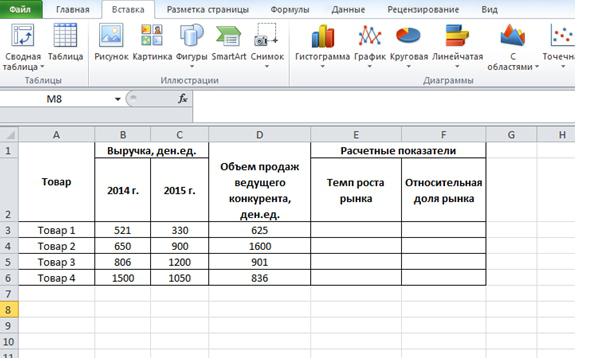
Task: Open the Файл menu button
Action: click(x=20, y=9)
